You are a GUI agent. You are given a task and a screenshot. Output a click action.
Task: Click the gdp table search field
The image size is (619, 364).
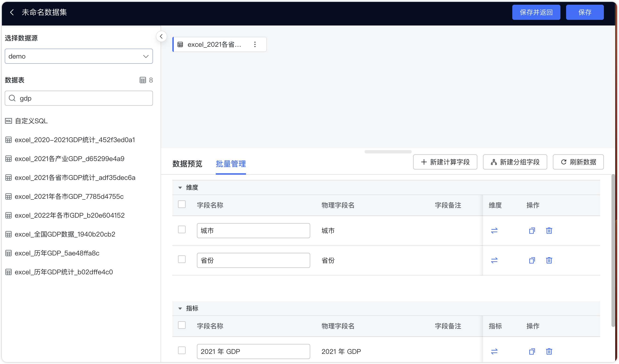(79, 98)
